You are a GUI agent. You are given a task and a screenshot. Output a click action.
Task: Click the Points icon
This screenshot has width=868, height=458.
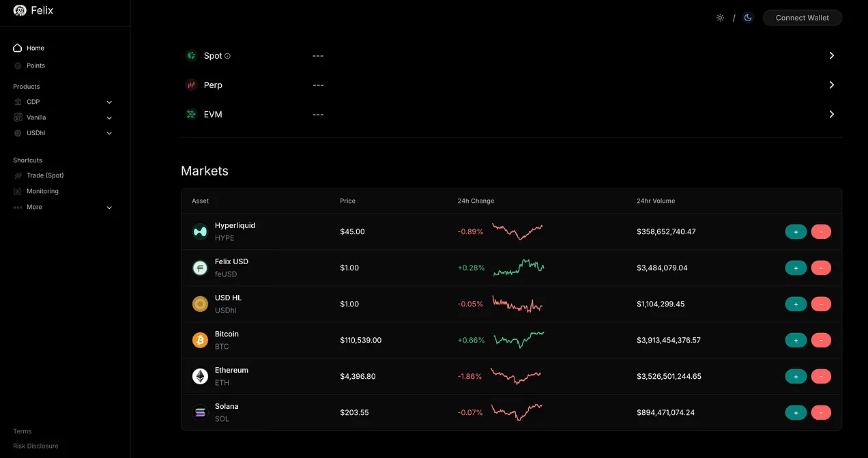pos(16,66)
